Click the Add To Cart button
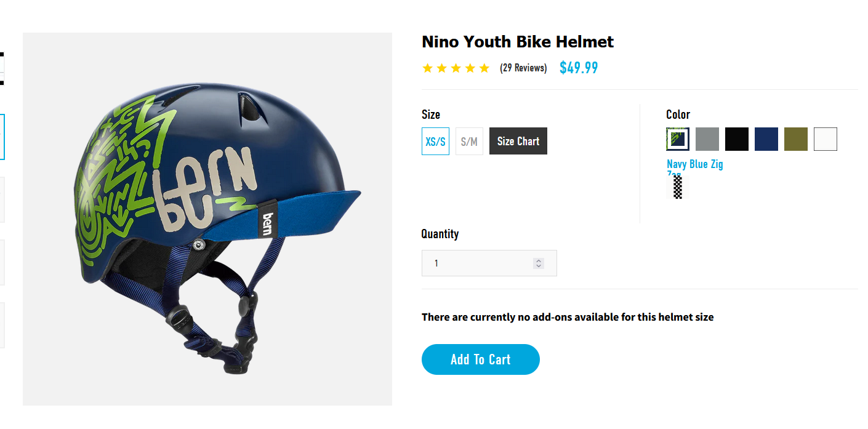Screen dimensions: 868x429 pyautogui.click(x=480, y=359)
